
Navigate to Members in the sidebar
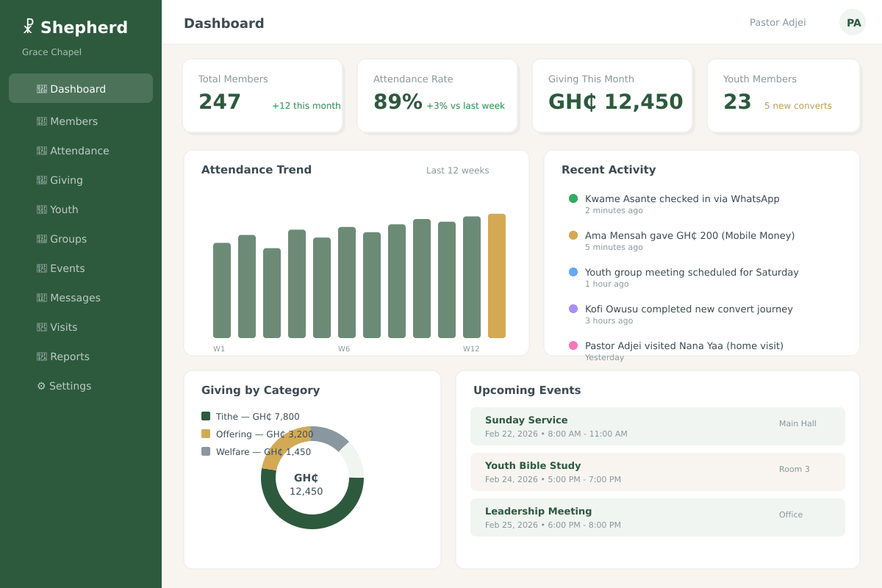(41, 121)
